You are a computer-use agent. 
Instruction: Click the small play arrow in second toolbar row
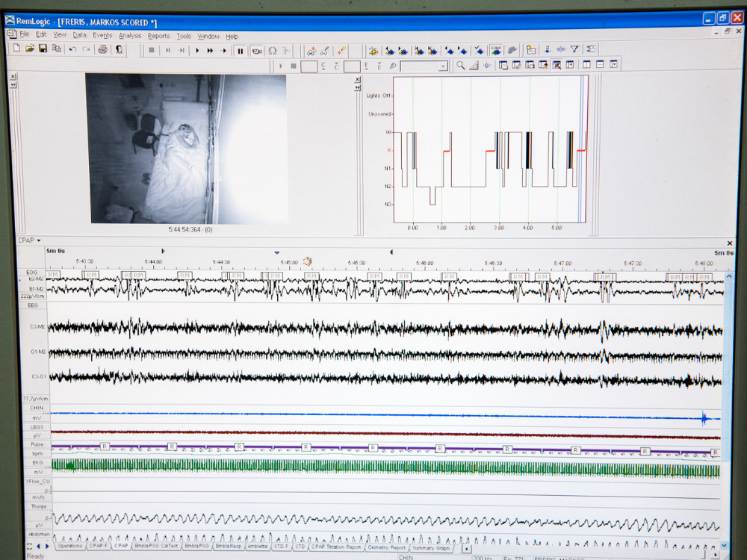click(x=281, y=66)
